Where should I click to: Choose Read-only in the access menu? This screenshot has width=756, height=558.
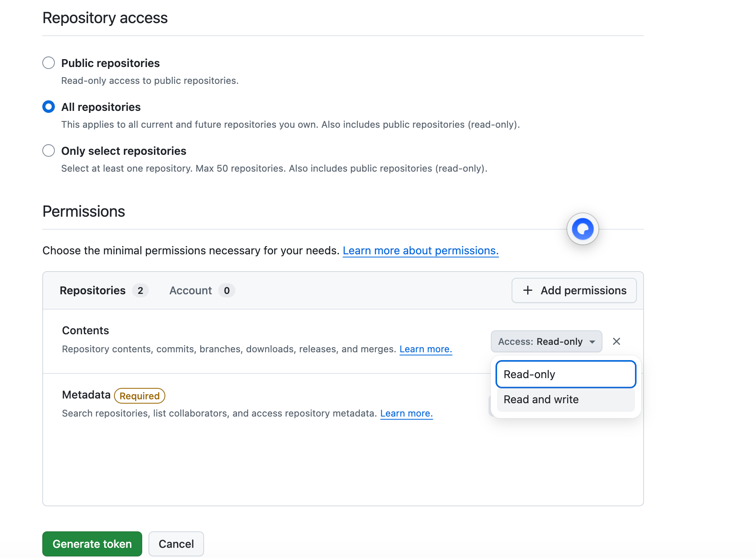(x=566, y=374)
